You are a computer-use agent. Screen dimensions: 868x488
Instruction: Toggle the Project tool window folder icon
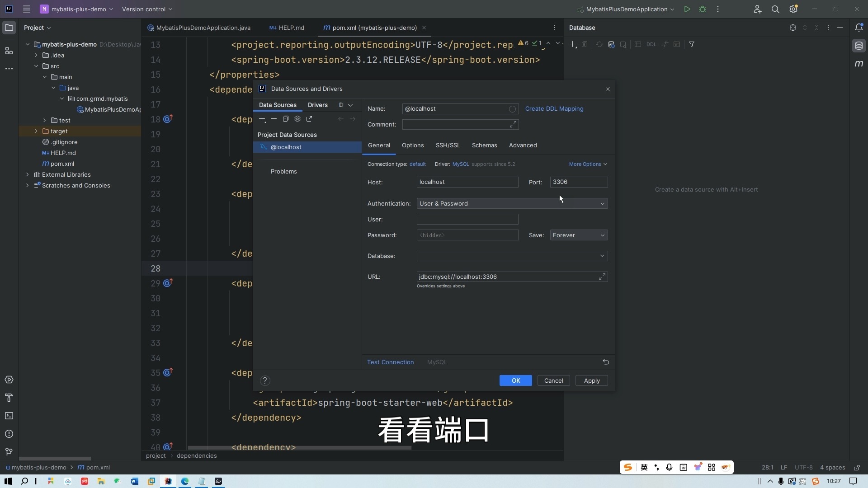[x=9, y=28]
